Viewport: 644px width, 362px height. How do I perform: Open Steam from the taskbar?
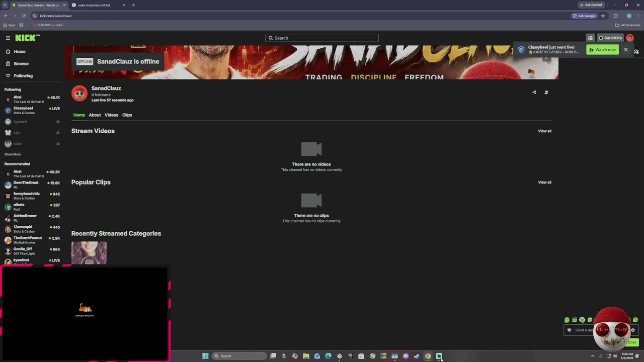[x=417, y=356]
